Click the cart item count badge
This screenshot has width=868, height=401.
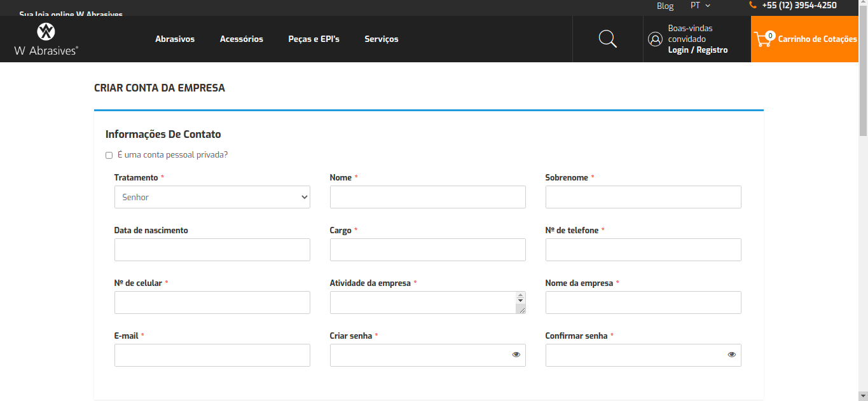[x=770, y=36]
